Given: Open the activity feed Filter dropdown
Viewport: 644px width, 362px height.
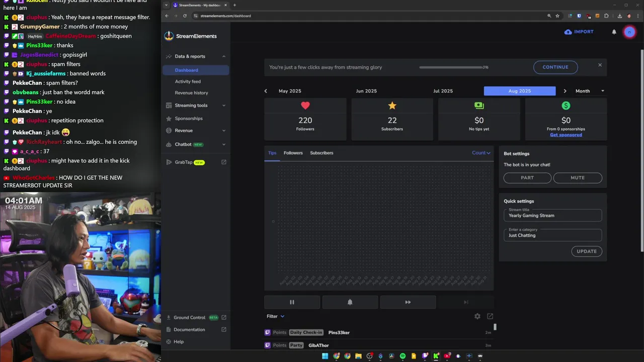Looking at the screenshot, I should click(276, 316).
